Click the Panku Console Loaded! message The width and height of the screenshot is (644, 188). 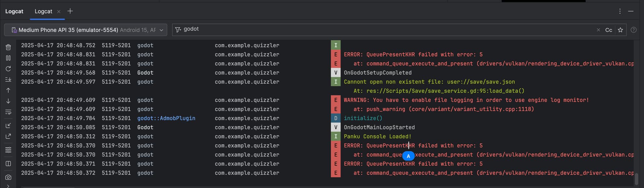(378, 136)
